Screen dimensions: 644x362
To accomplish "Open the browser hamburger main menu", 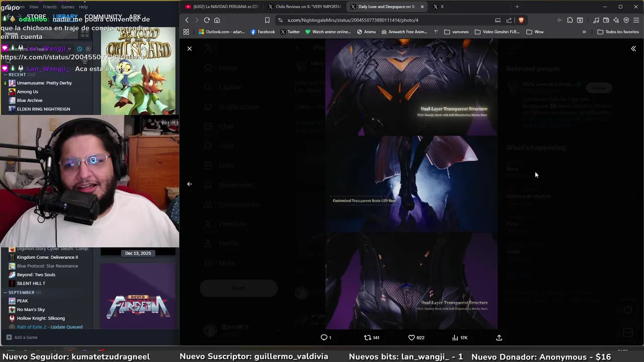I will click(636, 20).
